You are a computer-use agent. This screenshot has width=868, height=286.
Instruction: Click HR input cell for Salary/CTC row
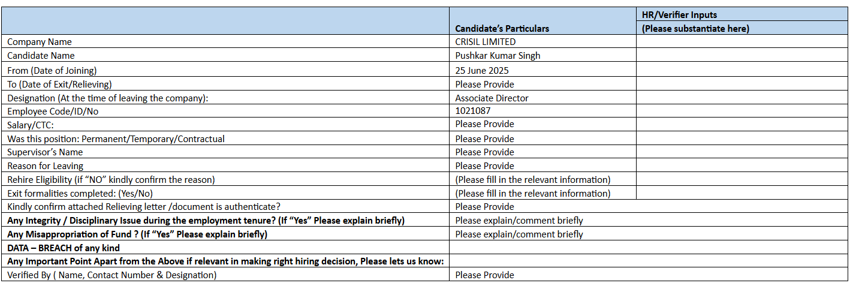point(742,125)
